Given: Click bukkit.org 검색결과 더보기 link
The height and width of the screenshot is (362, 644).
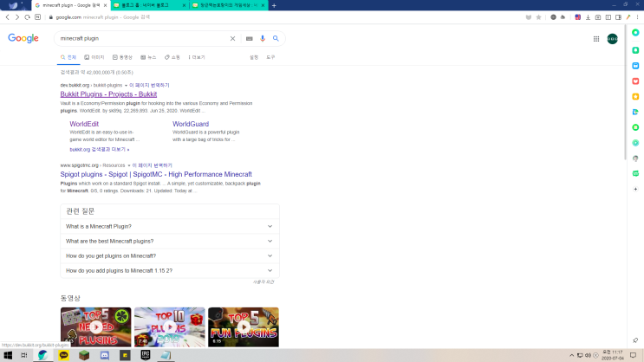Looking at the screenshot, I should pyautogui.click(x=100, y=150).
